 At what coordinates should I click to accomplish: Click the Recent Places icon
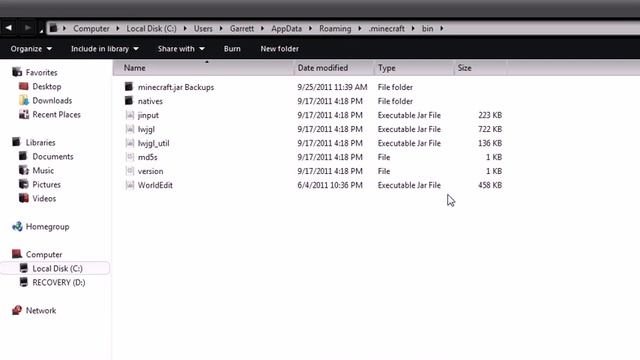24,114
